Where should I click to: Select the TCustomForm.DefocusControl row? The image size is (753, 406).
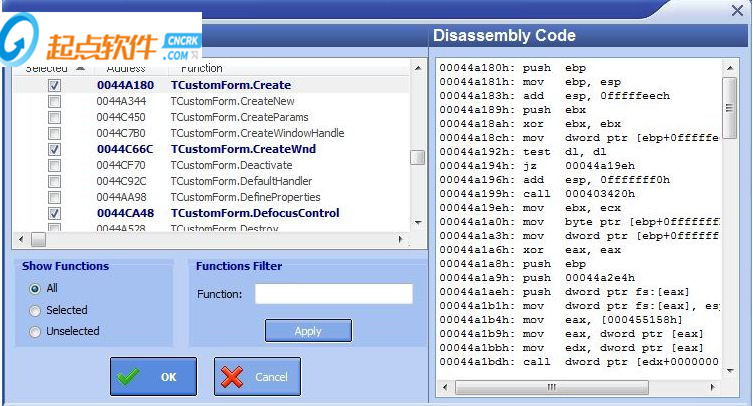(x=254, y=213)
